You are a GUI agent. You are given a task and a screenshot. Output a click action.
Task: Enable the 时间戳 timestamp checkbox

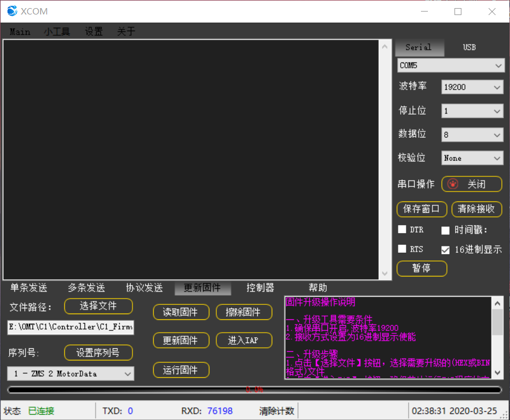coord(445,230)
